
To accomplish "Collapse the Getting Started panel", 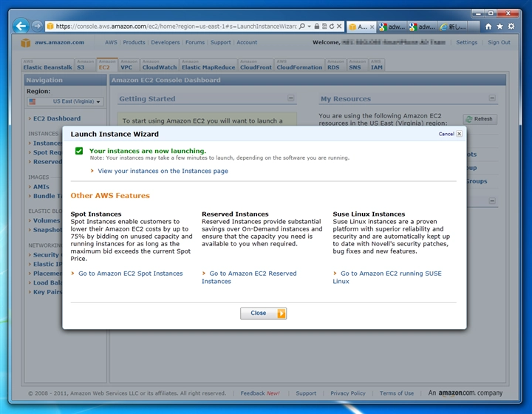I will pyautogui.click(x=291, y=98).
